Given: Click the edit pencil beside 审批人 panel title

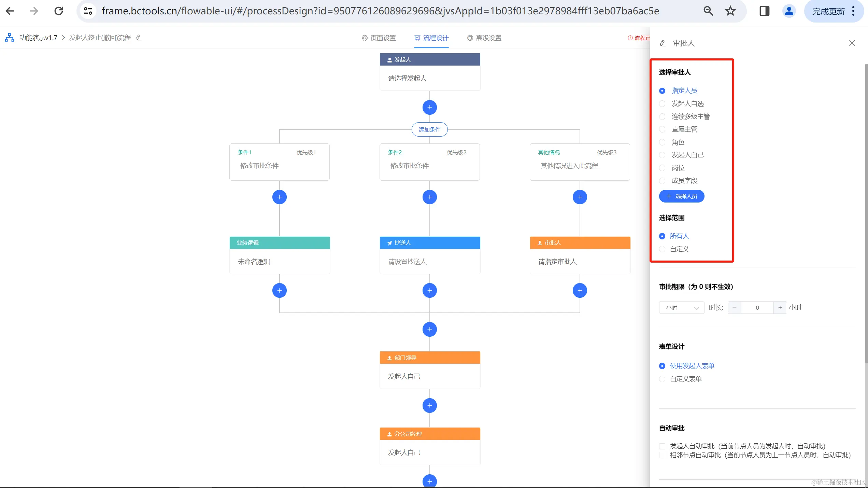Looking at the screenshot, I should coord(663,43).
